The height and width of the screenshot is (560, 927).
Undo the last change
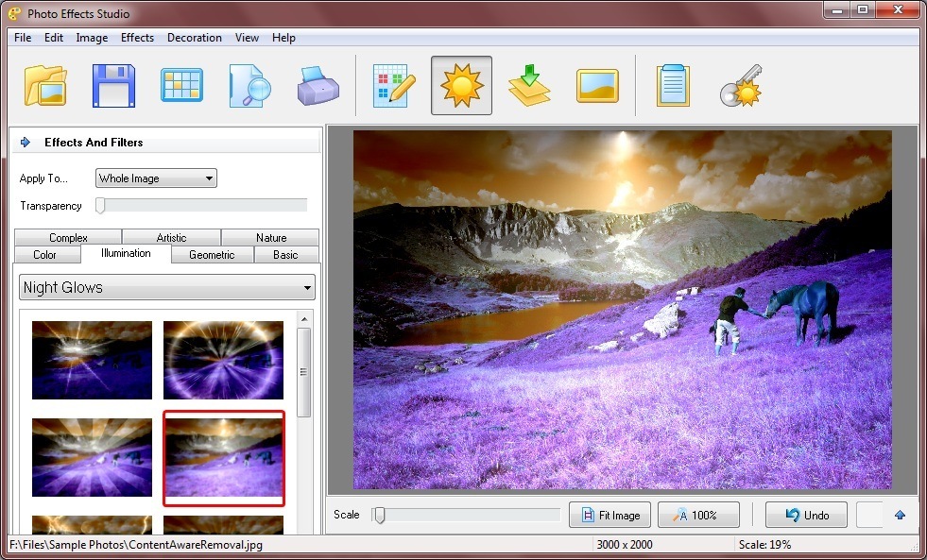coord(806,515)
